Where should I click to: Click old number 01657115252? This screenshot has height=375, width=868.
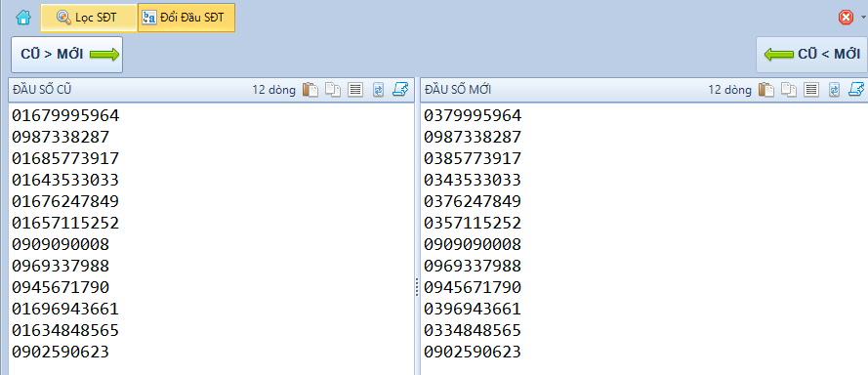65,224
